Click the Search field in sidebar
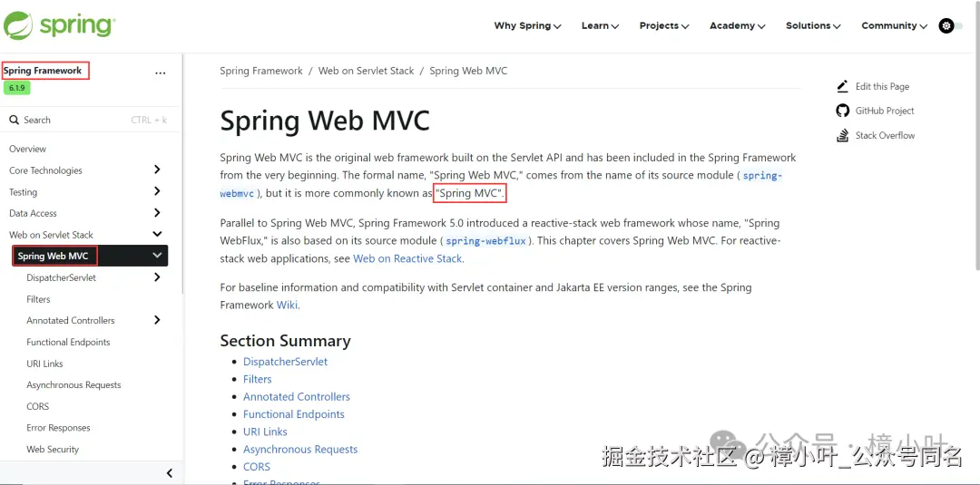This screenshot has width=980, height=485. (88, 120)
